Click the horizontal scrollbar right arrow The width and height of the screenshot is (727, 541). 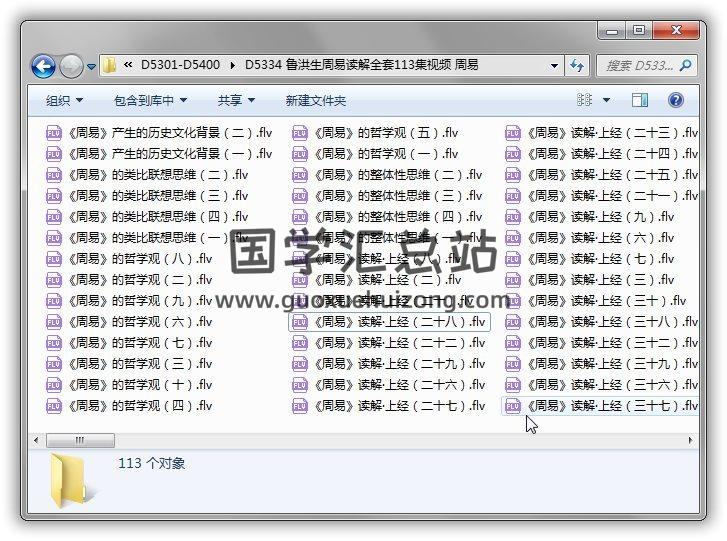tap(690, 440)
